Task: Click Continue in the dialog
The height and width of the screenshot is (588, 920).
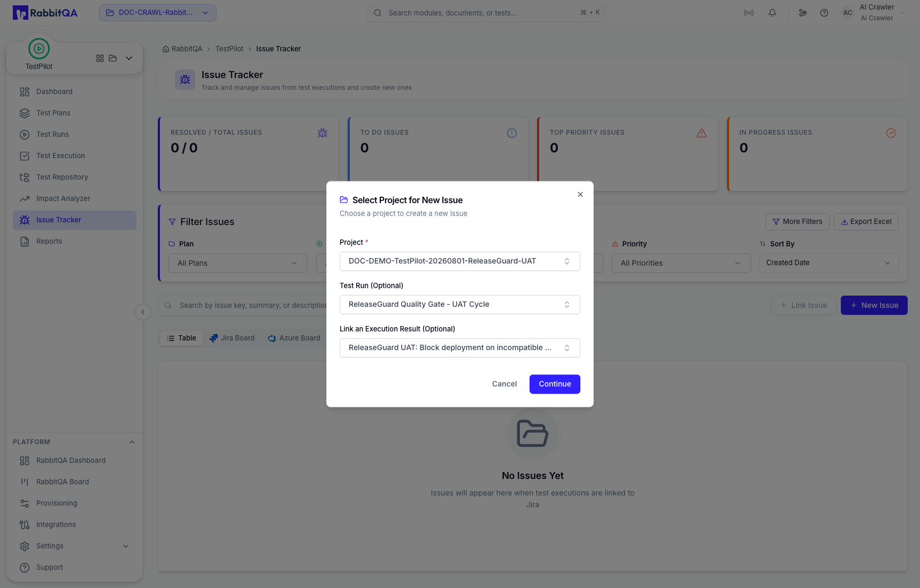Action: 555,384
